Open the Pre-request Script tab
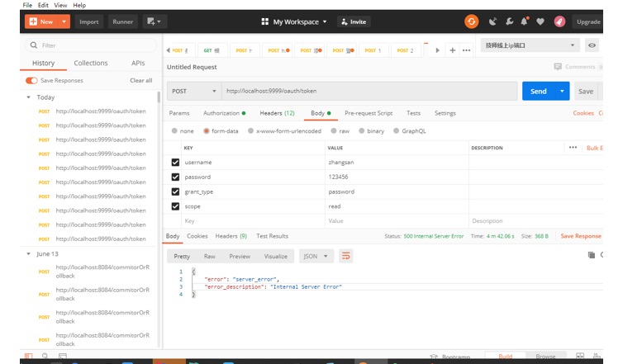 pos(369,113)
